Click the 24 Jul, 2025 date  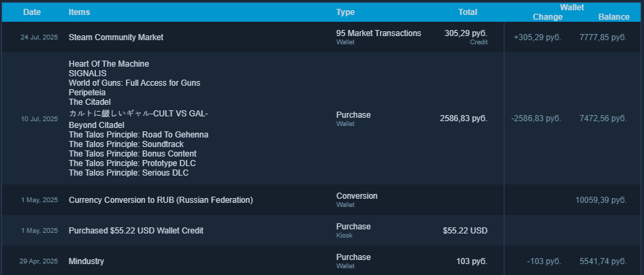click(39, 37)
